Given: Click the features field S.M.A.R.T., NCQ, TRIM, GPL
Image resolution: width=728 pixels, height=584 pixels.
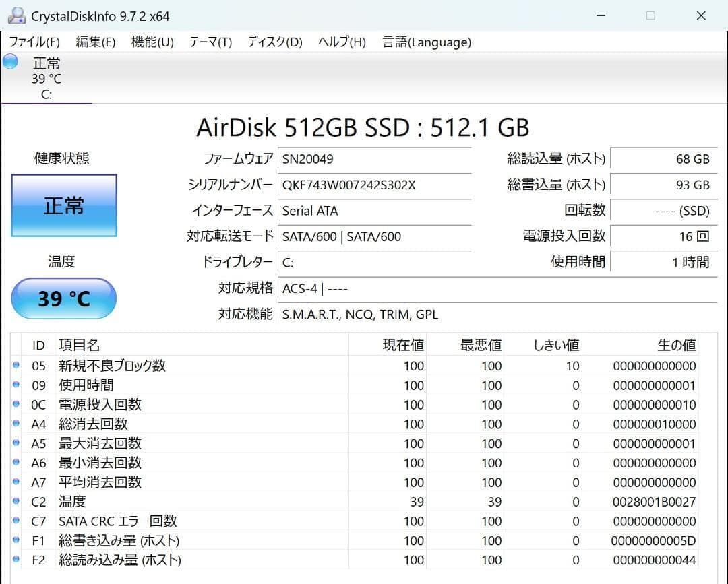Looking at the screenshot, I should pyautogui.click(x=497, y=315).
